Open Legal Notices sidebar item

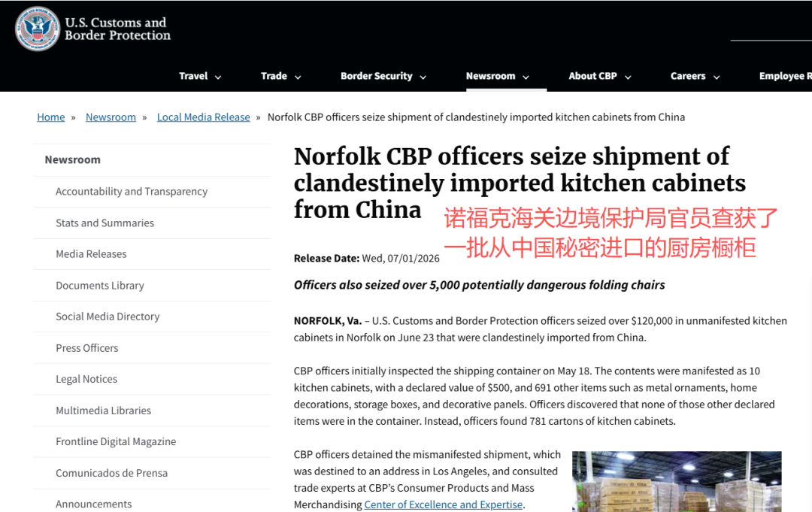(x=86, y=379)
